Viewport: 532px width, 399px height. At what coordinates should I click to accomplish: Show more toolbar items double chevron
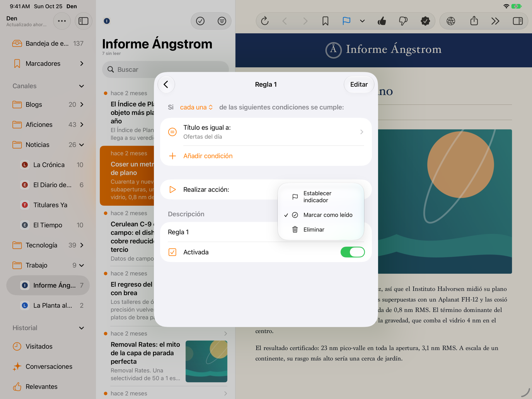(x=495, y=21)
